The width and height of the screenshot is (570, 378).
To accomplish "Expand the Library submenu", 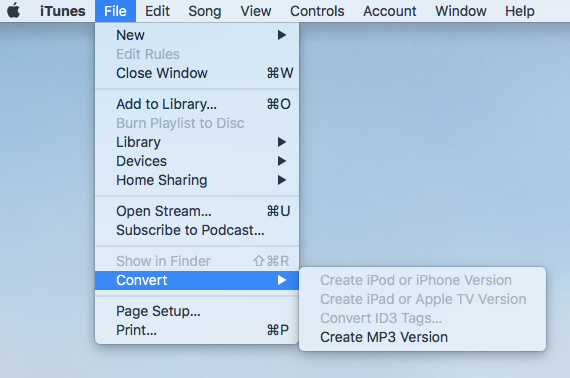I will [197, 142].
